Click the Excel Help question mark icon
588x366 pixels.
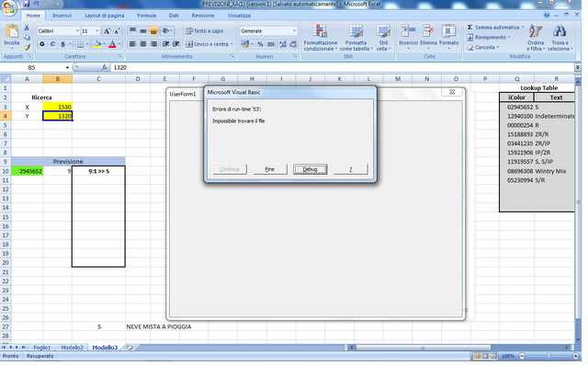[x=547, y=15]
